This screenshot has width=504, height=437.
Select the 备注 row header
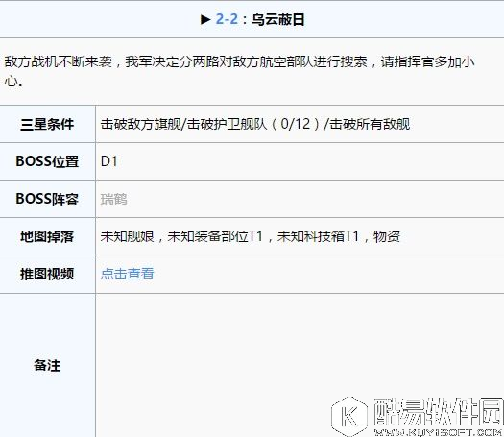point(47,365)
